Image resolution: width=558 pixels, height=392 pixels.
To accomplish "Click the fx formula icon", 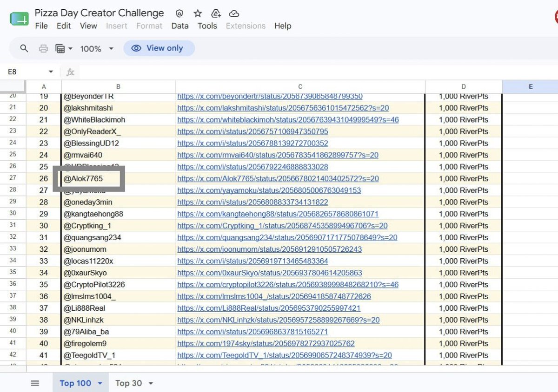I will tap(70, 72).
